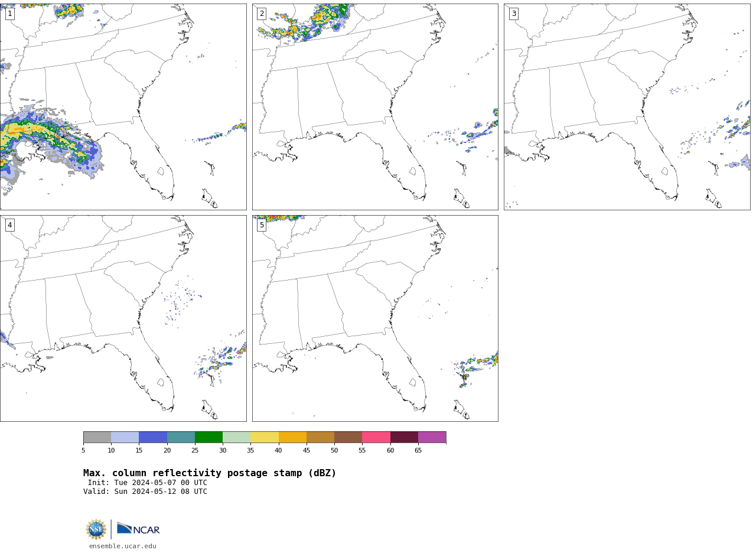This screenshot has height=553, width=756.
Task: Click the brown 50-55 dBZ swatch
Action: coord(348,437)
